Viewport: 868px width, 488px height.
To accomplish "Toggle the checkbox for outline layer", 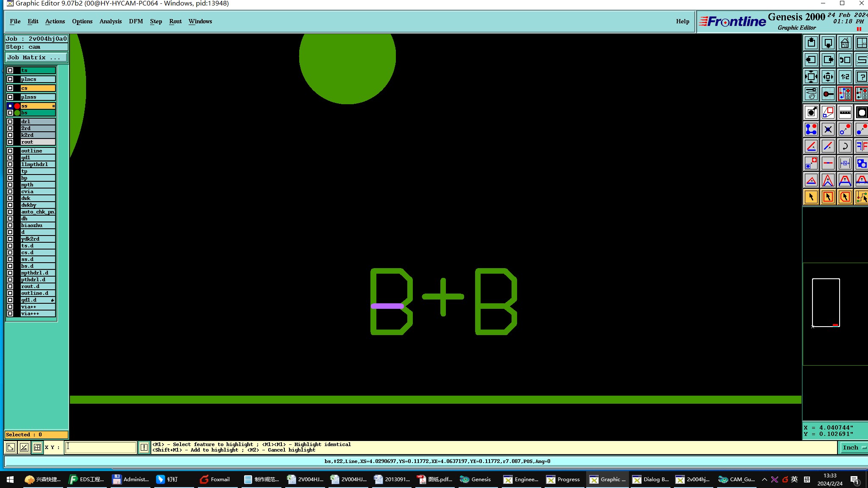I will 10,151.
